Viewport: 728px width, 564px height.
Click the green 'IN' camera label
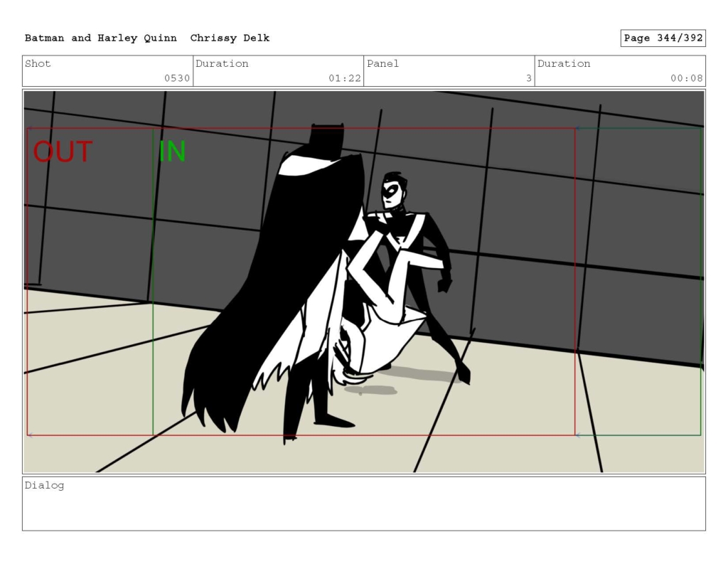pos(172,151)
